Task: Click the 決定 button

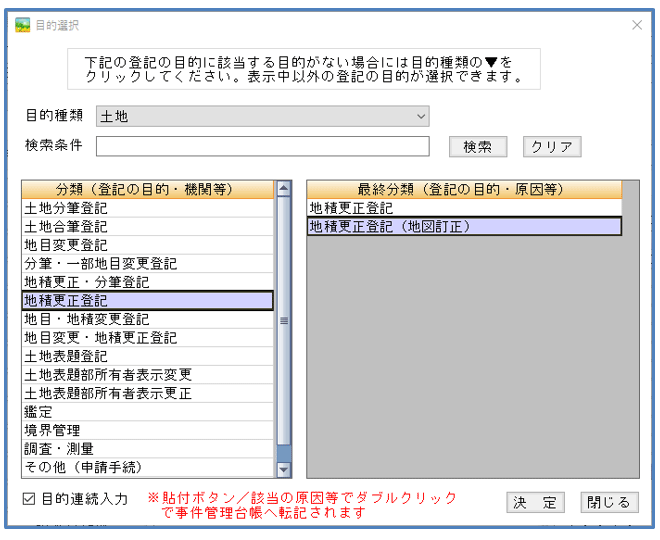Action: 535,502
